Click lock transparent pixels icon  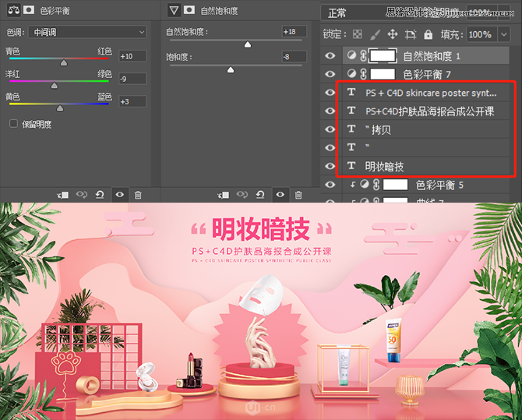coord(357,34)
